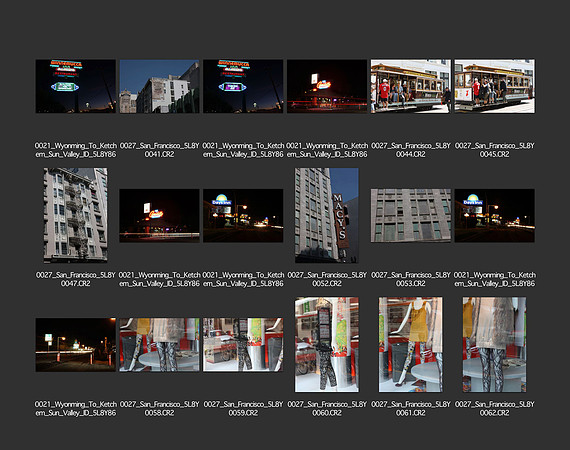Select Coca-Cola sign photo with red light trails

(327, 86)
